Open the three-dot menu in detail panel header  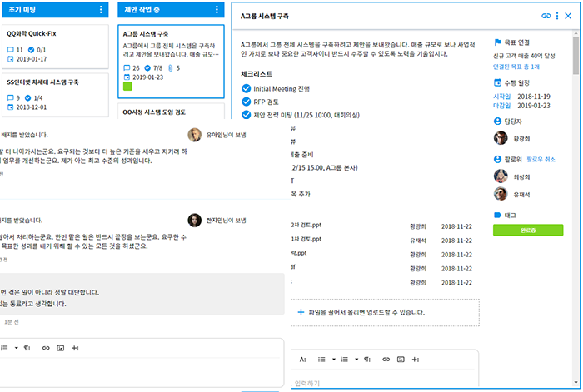556,16
